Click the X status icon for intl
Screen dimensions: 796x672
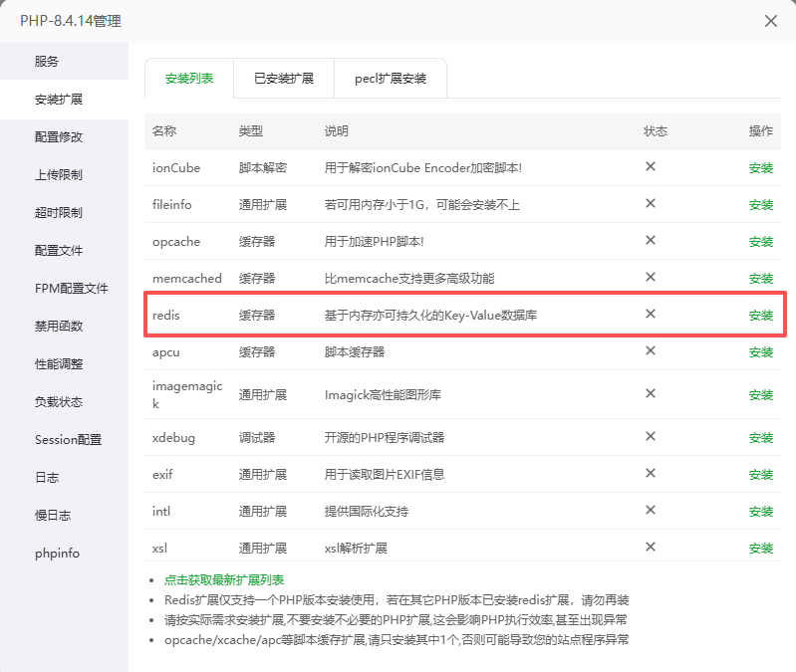click(651, 510)
